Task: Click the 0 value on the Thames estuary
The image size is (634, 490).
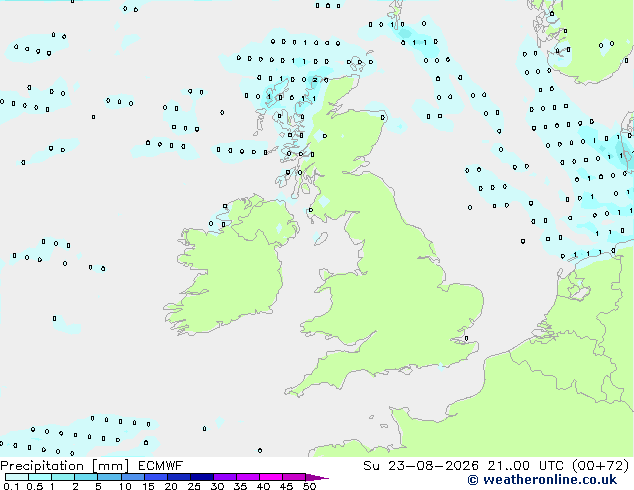Action: click(x=467, y=338)
